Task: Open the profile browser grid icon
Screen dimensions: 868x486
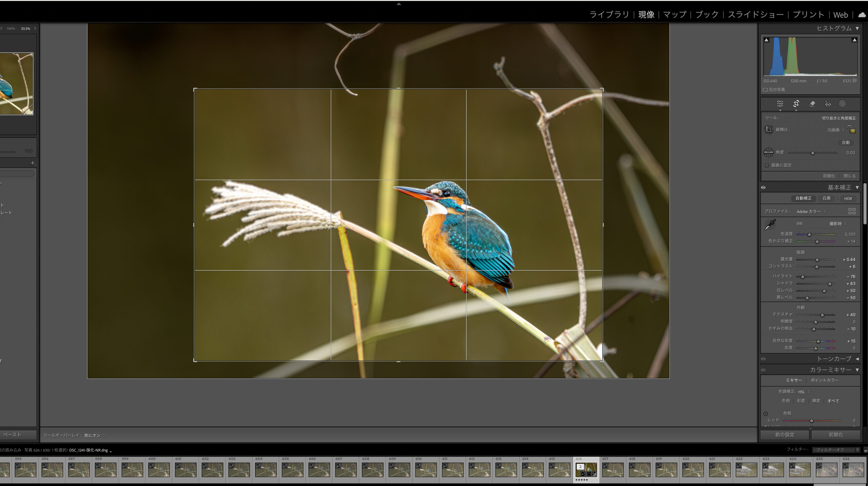Action: click(x=852, y=211)
